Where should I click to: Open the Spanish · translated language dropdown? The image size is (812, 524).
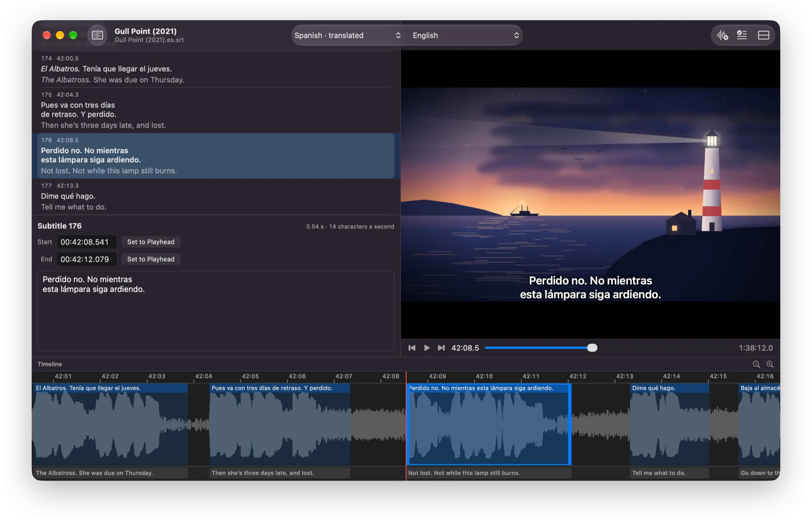pos(347,35)
